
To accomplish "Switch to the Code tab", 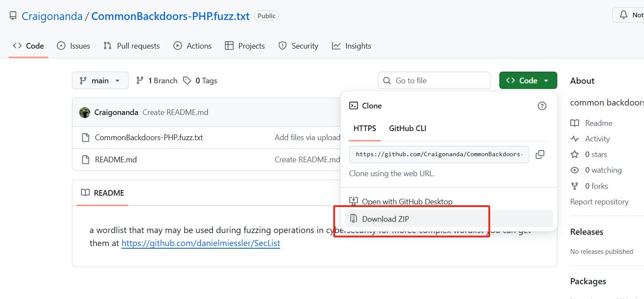I will pyautogui.click(x=29, y=46).
